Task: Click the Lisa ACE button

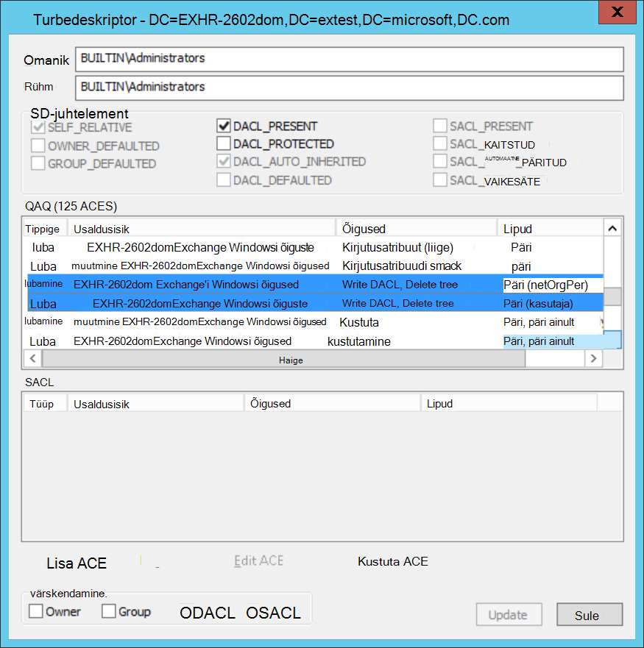Action: click(77, 563)
